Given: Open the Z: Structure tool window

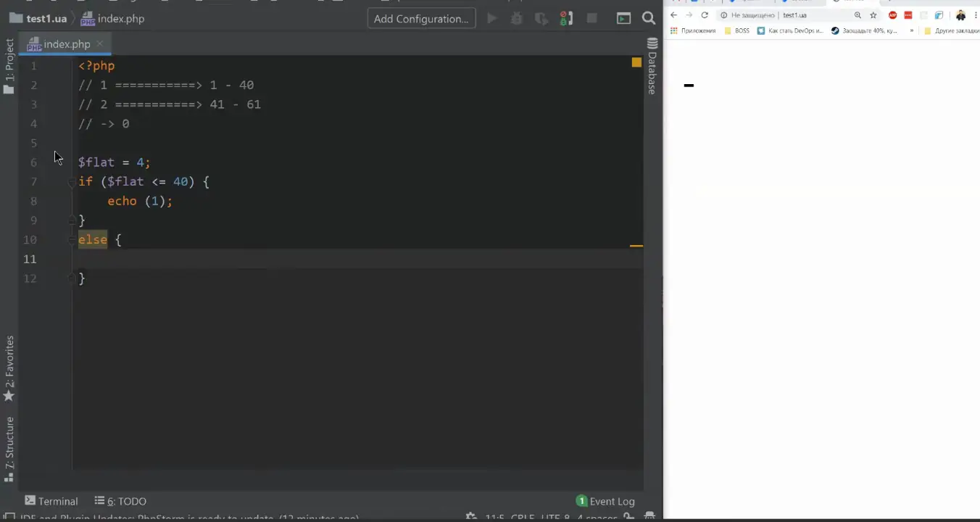Looking at the screenshot, I should pyautogui.click(x=9, y=449).
